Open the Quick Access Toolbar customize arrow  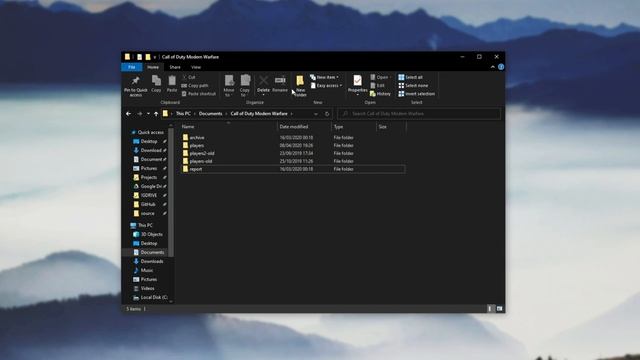pyautogui.click(x=155, y=57)
